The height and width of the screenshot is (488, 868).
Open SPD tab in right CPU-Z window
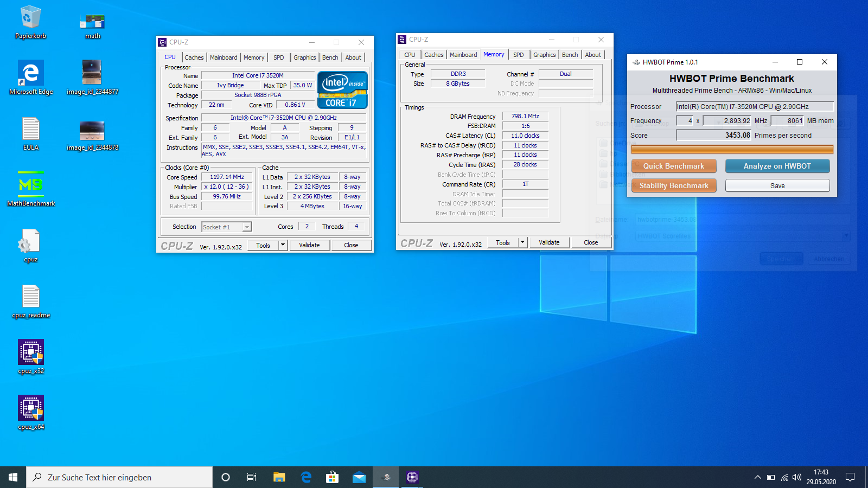[519, 55]
